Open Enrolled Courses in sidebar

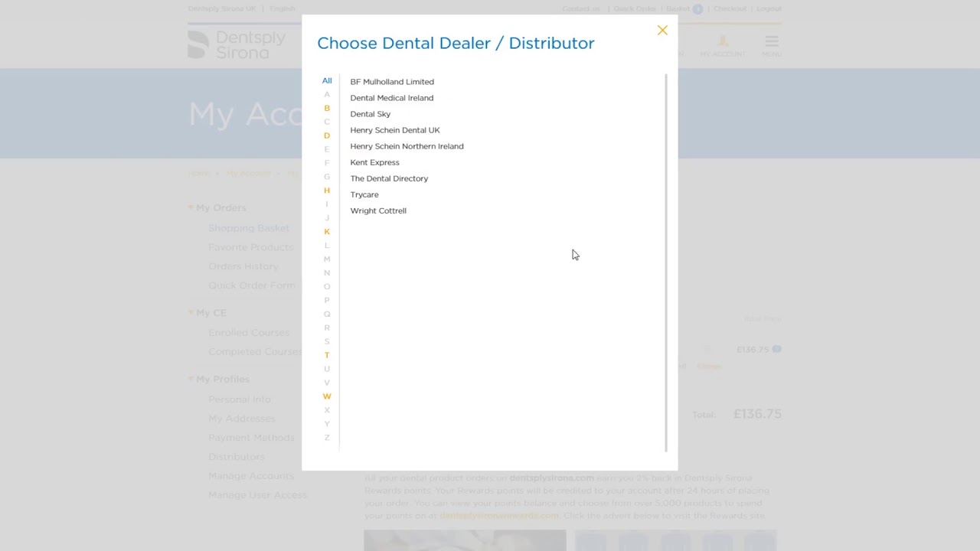(x=249, y=333)
